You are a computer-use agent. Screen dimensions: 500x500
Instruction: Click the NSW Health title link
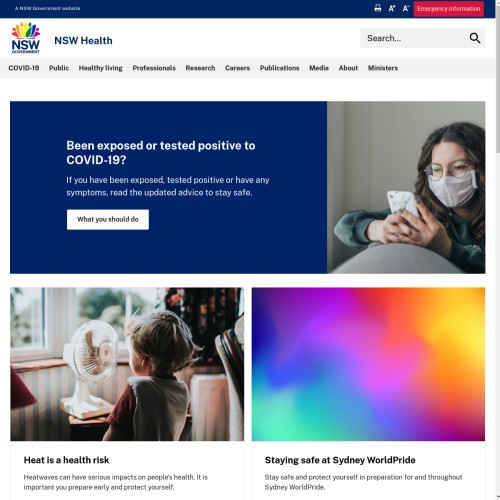coord(83,41)
